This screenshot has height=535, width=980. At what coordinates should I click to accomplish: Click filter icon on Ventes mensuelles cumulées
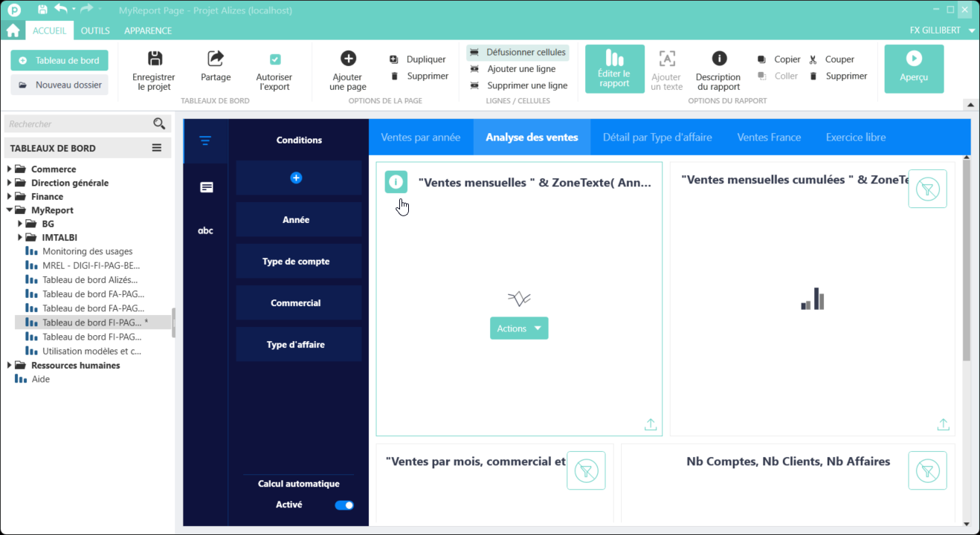pos(927,189)
